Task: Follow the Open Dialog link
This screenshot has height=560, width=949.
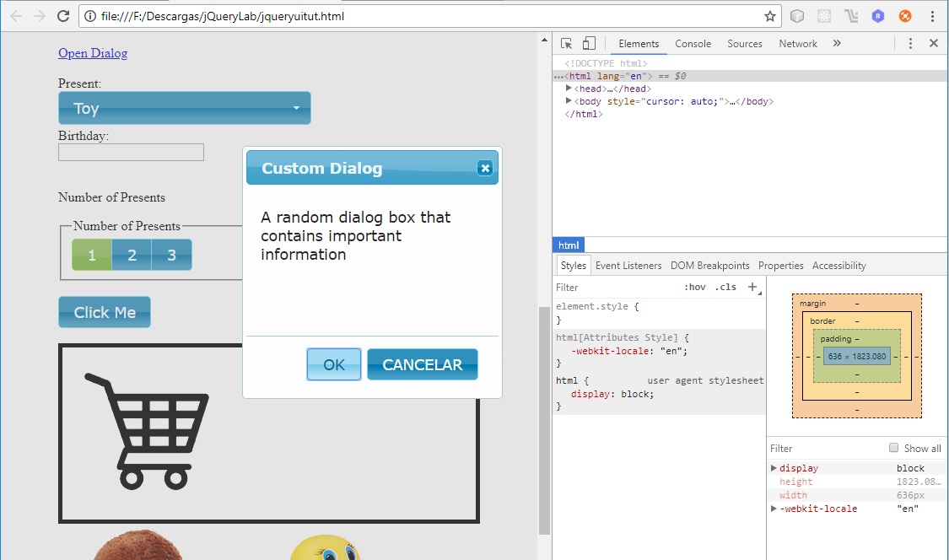Action: click(x=93, y=53)
